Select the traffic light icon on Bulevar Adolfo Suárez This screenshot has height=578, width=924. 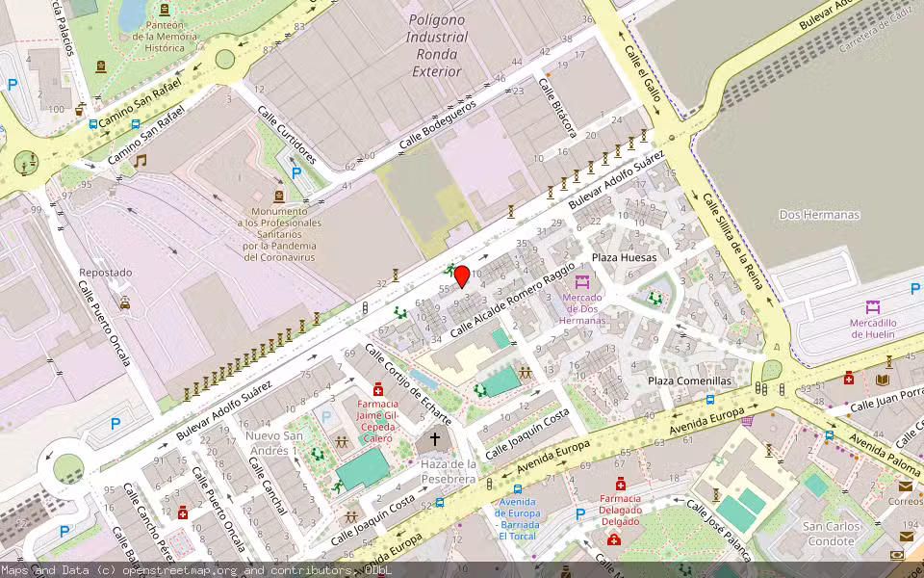coord(366,308)
